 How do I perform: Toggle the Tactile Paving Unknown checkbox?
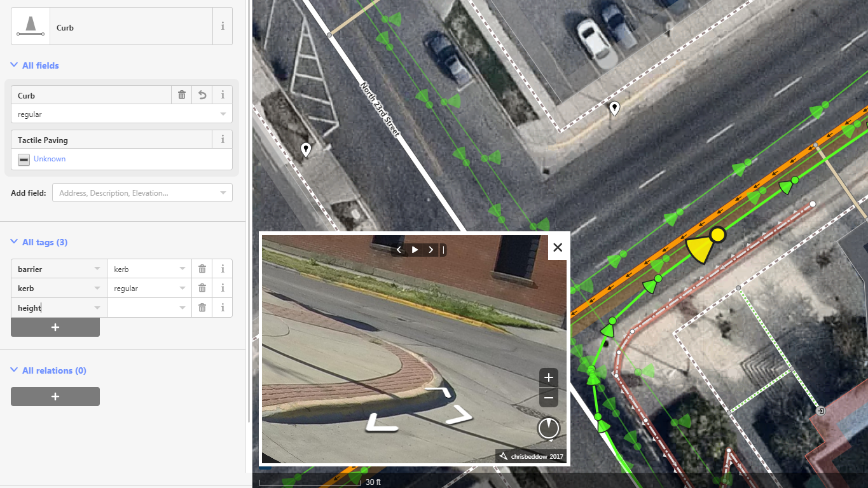click(24, 159)
